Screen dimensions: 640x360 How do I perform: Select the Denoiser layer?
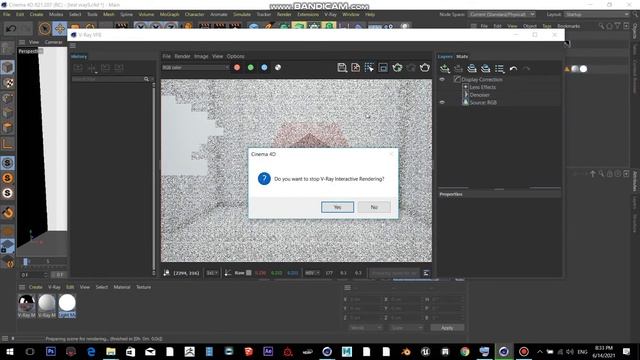480,95
